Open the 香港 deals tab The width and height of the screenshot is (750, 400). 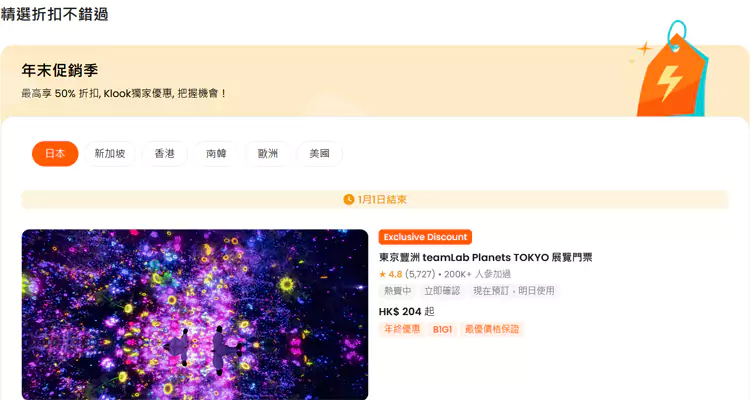(x=165, y=154)
